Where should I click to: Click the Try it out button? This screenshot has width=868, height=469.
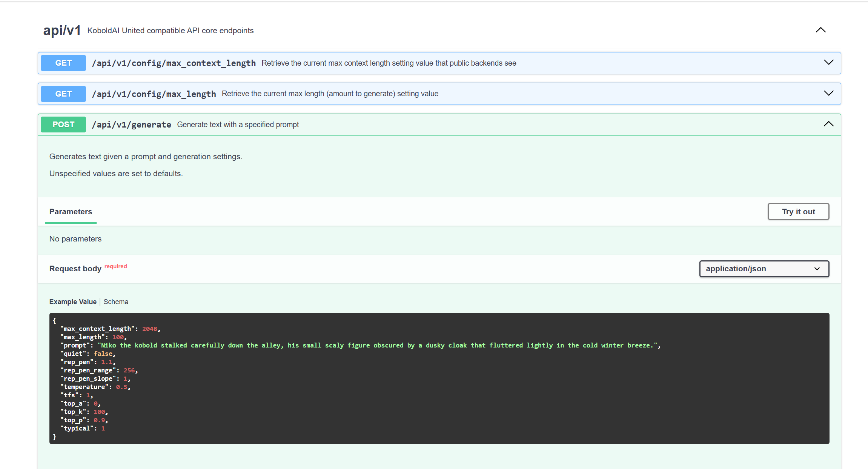pos(798,212)
